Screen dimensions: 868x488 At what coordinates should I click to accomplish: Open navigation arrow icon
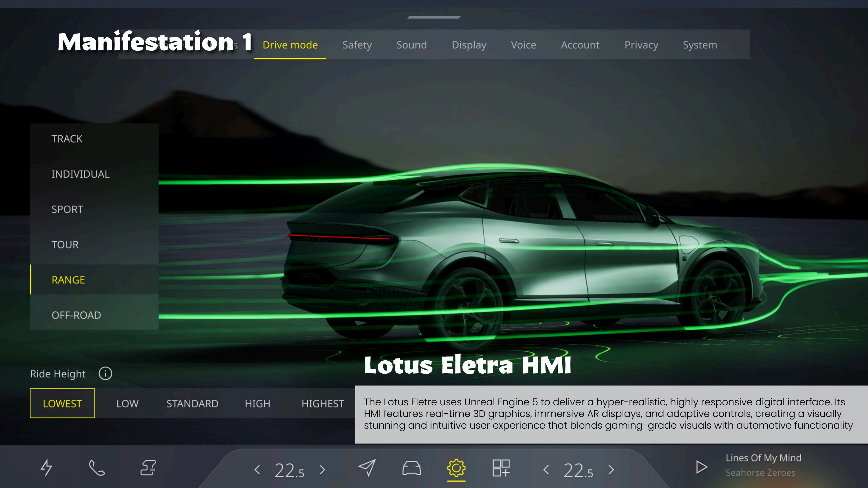(x=367, y=468)
